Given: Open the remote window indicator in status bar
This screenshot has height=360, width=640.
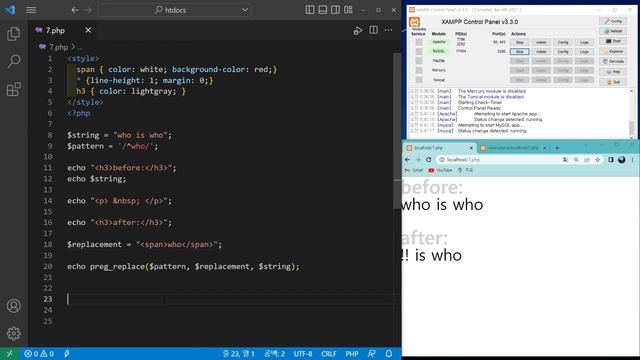Looking at the screenshot, I should (9, 353).
